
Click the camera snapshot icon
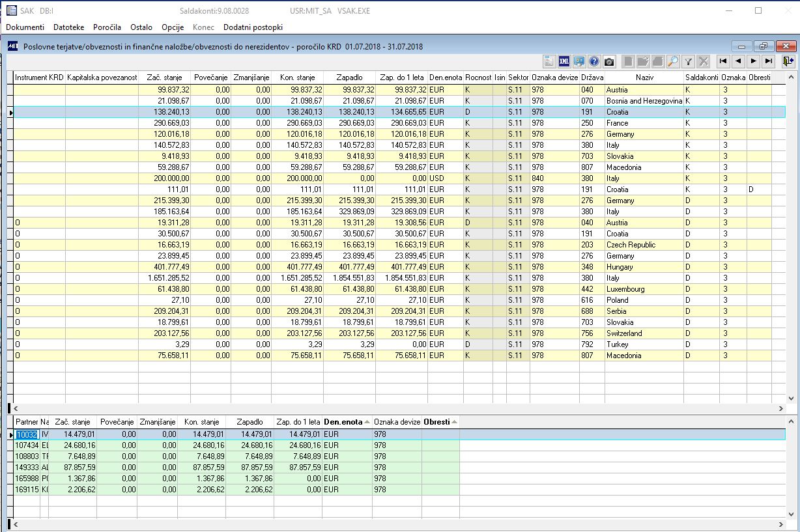pos(609,61)
